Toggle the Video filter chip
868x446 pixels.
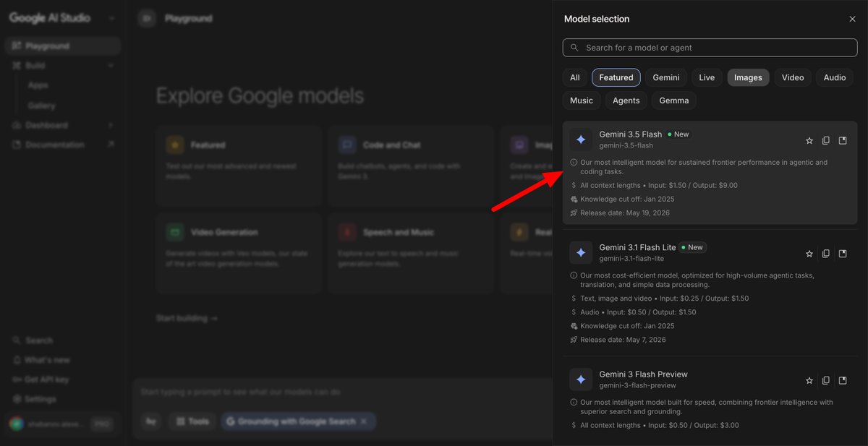click(x=793, y=77)
